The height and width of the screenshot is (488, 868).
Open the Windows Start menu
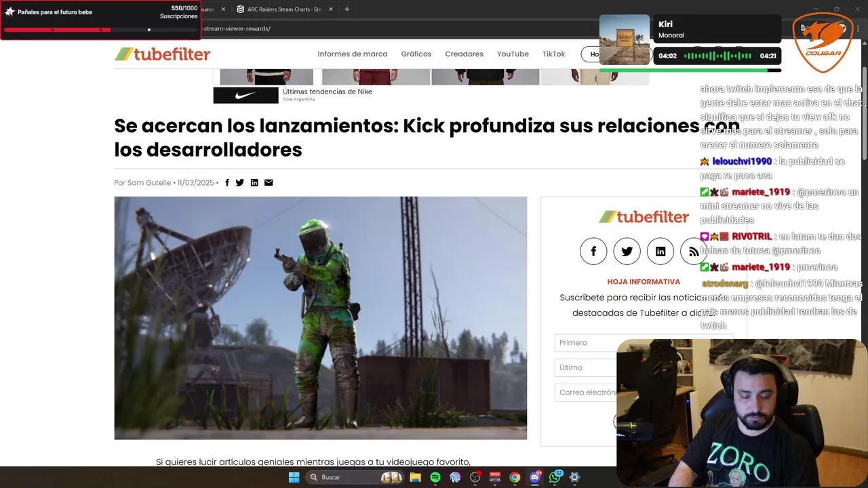tap(294, 477)
